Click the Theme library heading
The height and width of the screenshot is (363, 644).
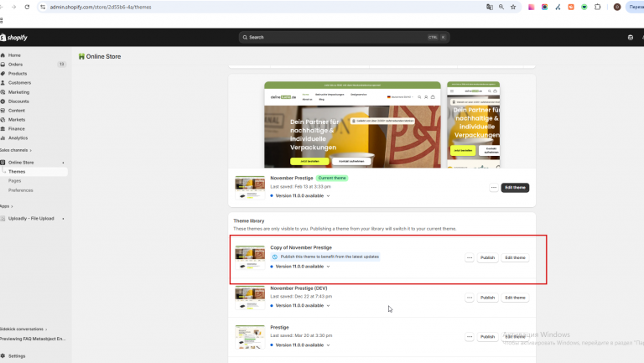[x=249, y=221]
